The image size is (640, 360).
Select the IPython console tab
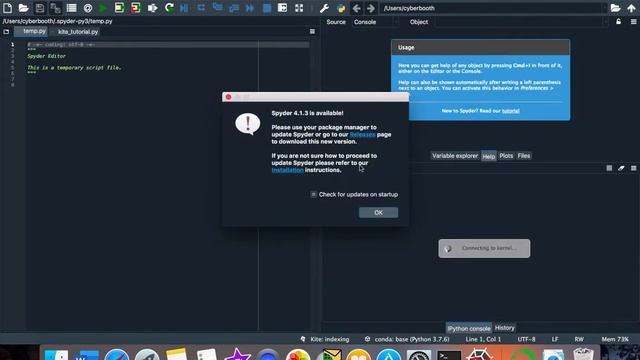pos(469,328)
